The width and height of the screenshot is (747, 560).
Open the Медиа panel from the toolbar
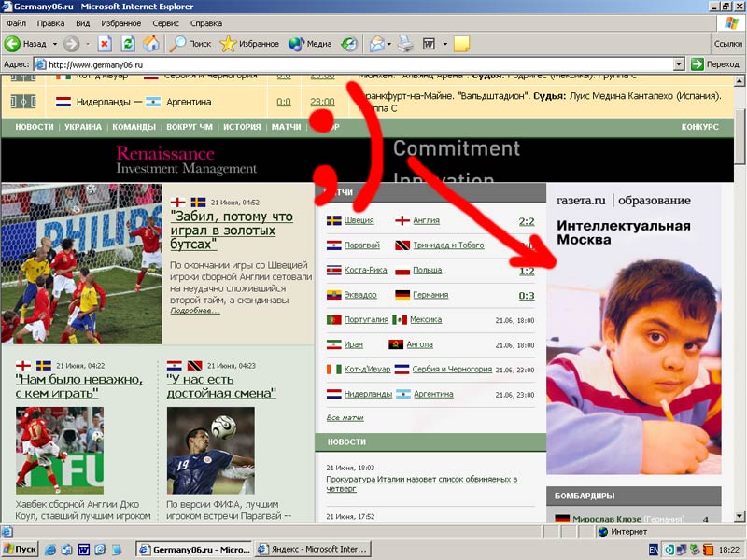(310, 44)
